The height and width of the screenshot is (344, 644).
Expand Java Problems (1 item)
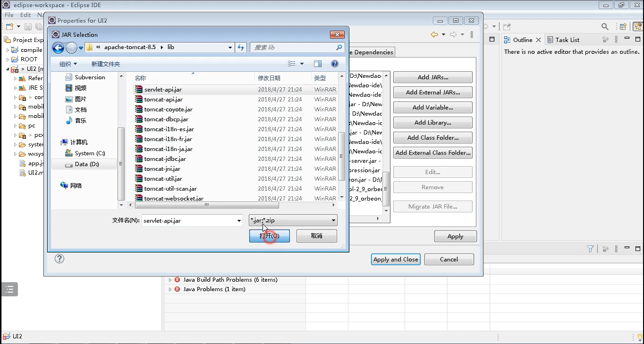coord(170,289)
